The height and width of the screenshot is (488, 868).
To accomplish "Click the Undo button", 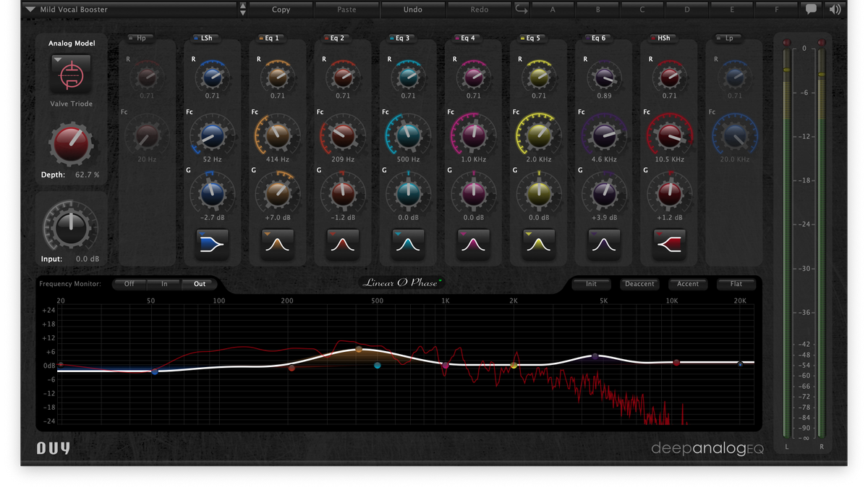I will 412,9.
